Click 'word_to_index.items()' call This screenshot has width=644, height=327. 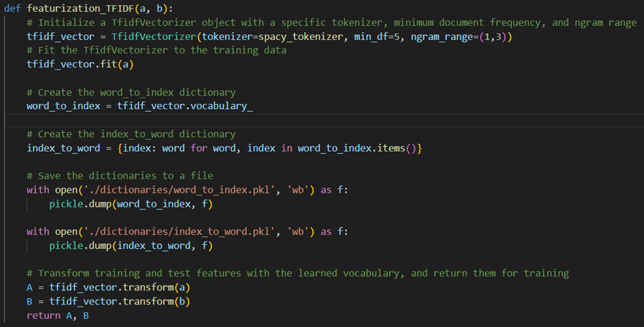[x=357, y=148]
